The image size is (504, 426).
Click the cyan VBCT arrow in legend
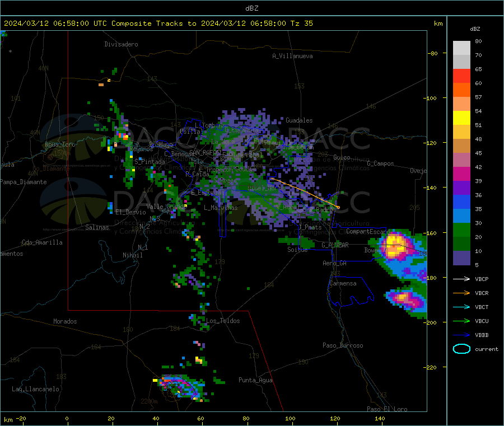pos(461,307)
